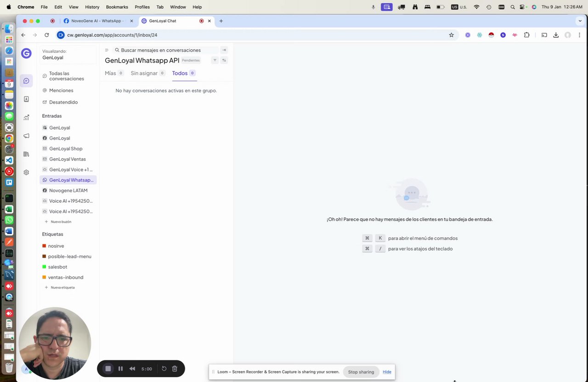Toggle the conversation list menu icon
This screenshot has height=382, width=588.
tap(107, 50)
